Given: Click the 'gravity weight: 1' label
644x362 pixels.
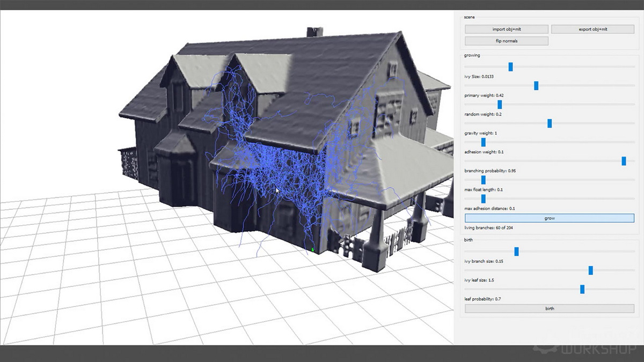Looking at the screenshot, I should 480,133.
